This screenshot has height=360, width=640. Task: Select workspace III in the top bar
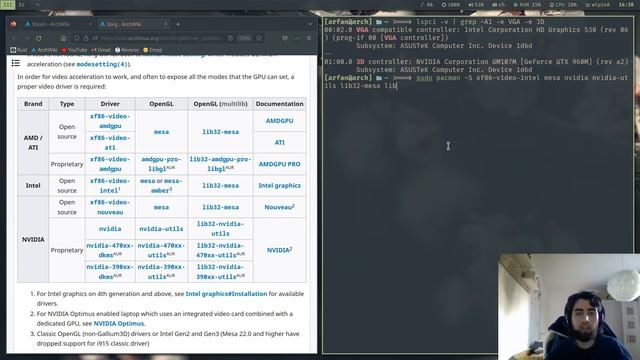pyautogui.click(x=7, y=5)
